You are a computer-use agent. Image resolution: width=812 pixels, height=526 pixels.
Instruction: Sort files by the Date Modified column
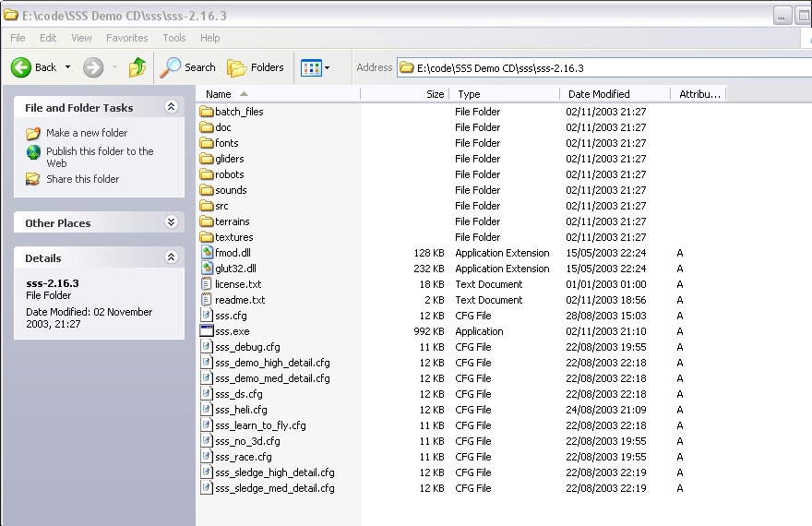click(x=599, y=94)
